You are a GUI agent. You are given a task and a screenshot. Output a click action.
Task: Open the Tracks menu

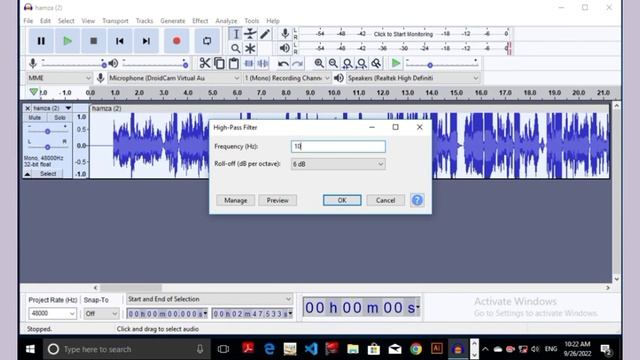(144, 21)
